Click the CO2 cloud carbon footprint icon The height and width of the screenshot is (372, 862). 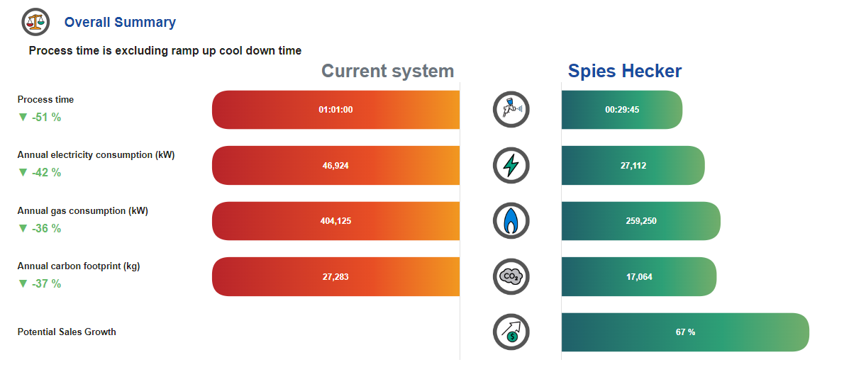(x=511, y=276)
